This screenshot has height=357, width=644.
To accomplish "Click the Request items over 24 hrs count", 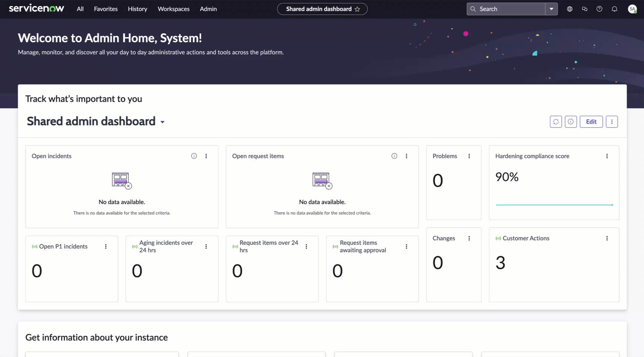I will (237, 271).
